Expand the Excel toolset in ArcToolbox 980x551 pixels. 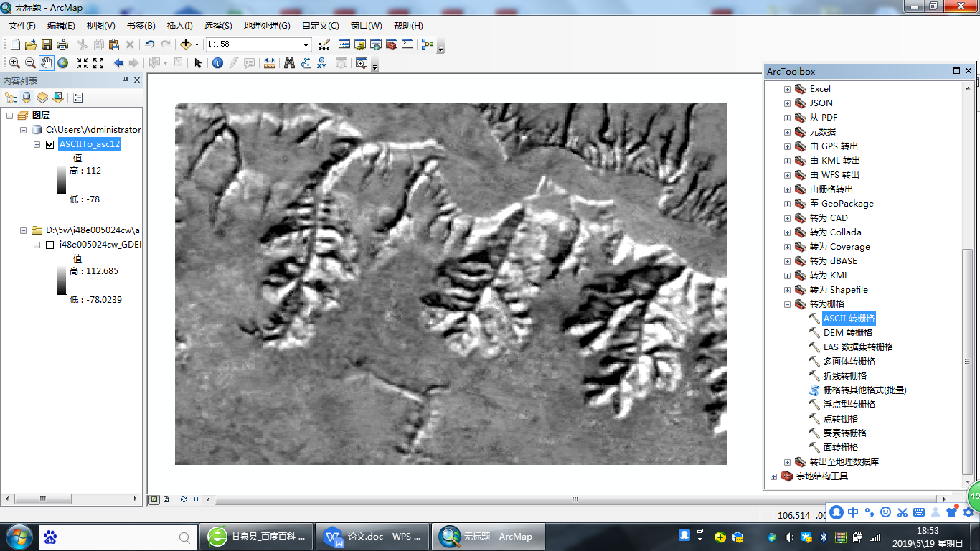(x=787, y=89)
